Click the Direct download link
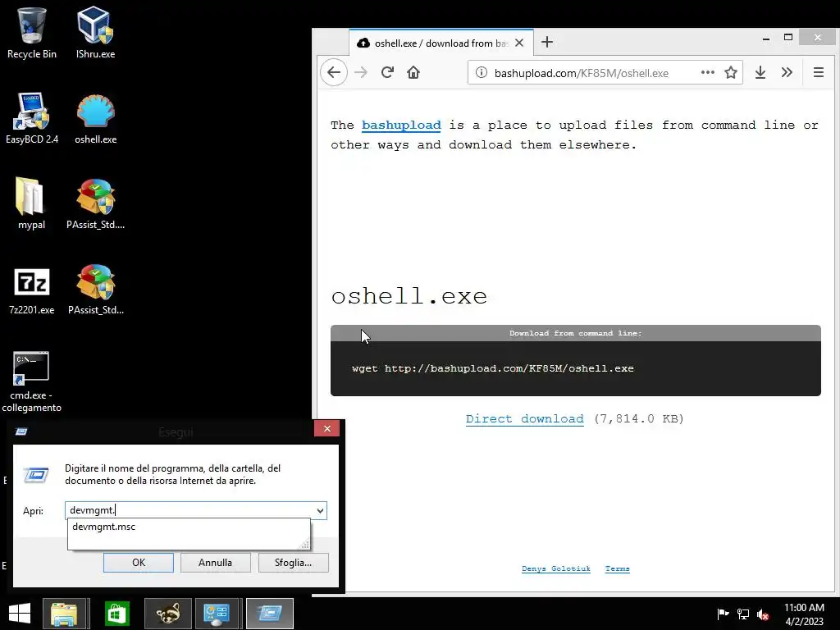840x630 pixels. [x=524, y=419]
